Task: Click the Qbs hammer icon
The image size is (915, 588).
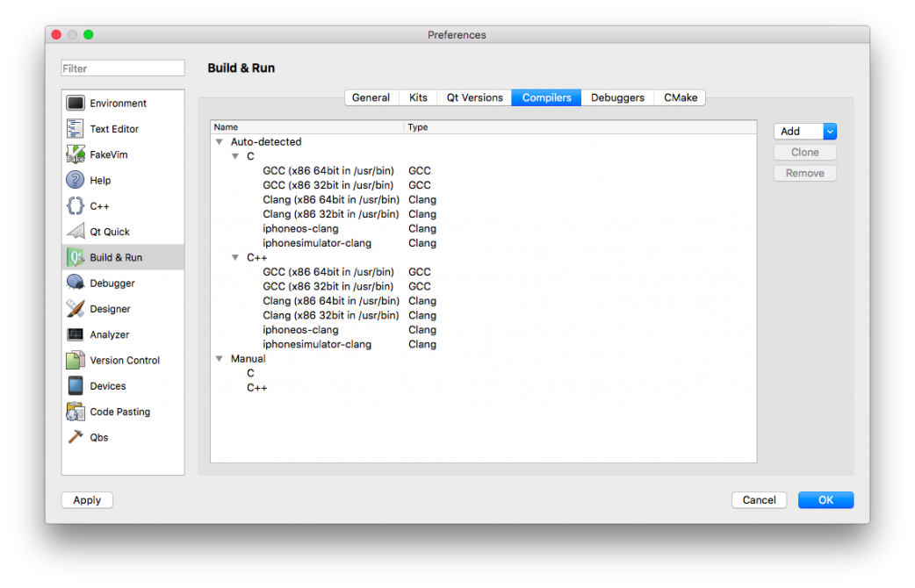Action: point(76,437)
